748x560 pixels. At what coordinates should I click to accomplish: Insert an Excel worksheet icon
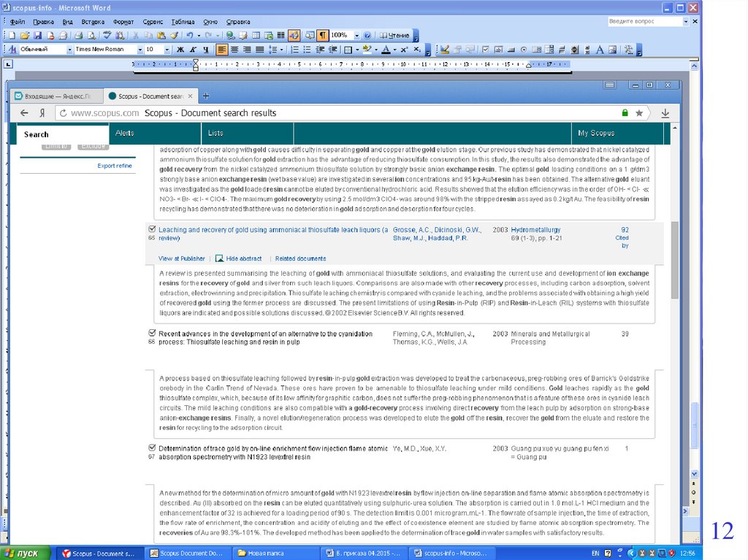[x=269, y=35]
